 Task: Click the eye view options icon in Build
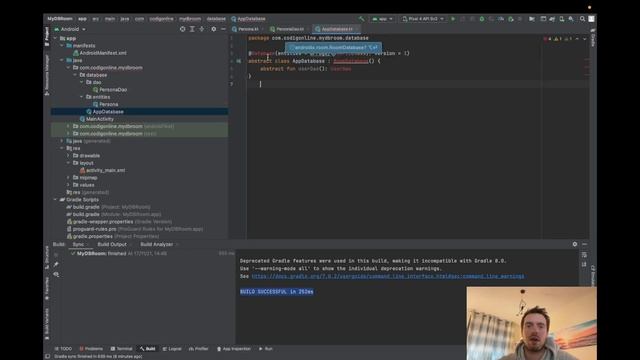pyautogui.click(x=56, y=274)
